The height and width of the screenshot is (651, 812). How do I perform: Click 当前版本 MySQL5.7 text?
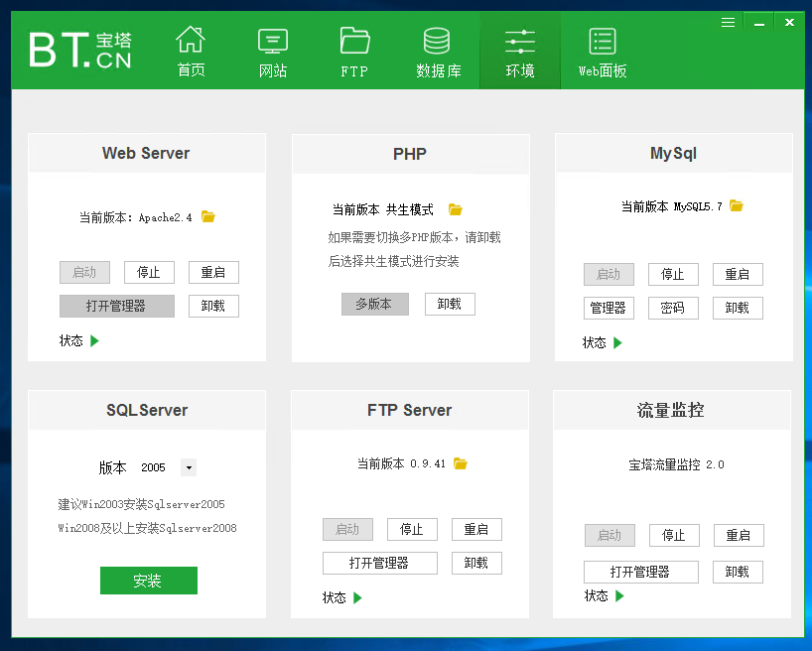671,206
